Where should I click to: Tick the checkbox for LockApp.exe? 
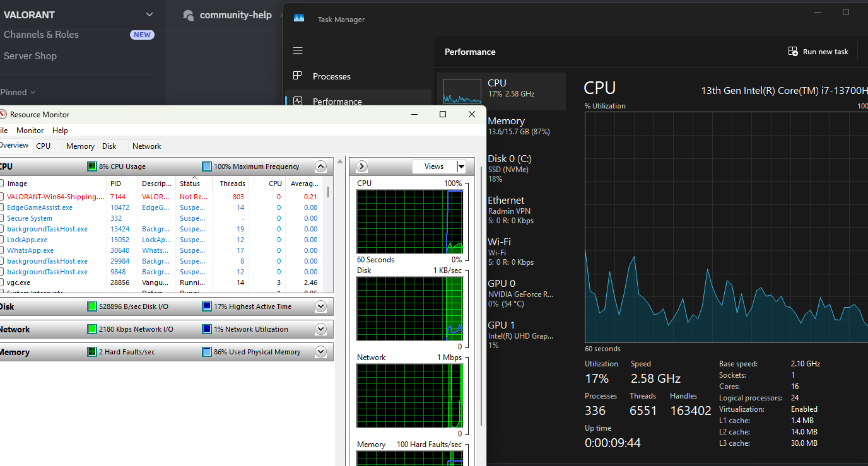[x=1, y=240]
